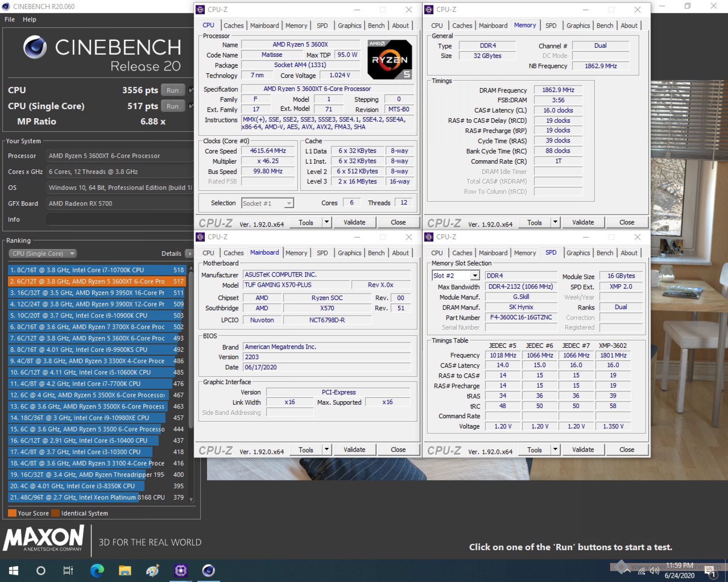This screenshot has width=728, height=582.
Task: Click the AMD Ryzen 5 logo
Action: [389, 59]
